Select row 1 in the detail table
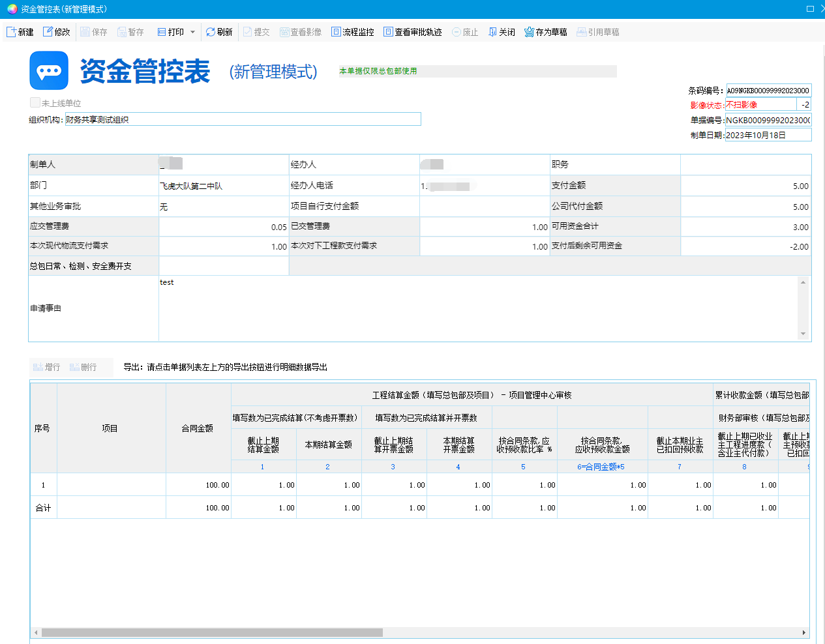Screen dimensions: 825x644 click(43, 485)
